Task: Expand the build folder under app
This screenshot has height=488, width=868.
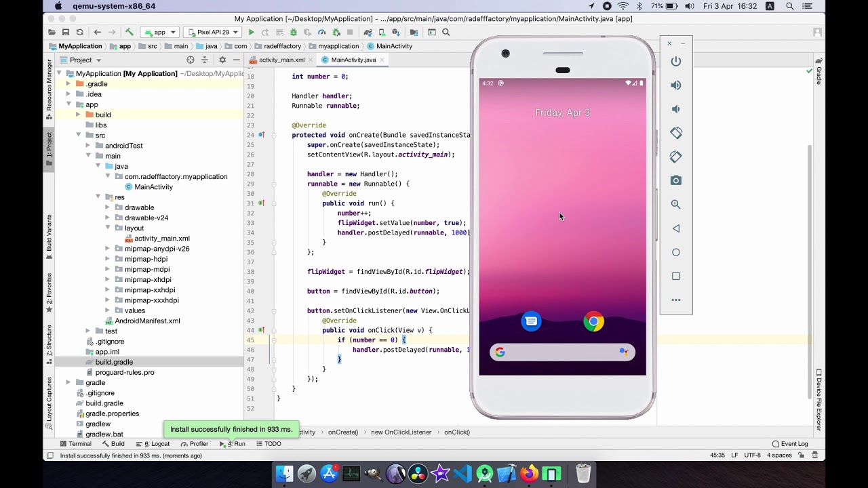Action: [x=78, y=115]
